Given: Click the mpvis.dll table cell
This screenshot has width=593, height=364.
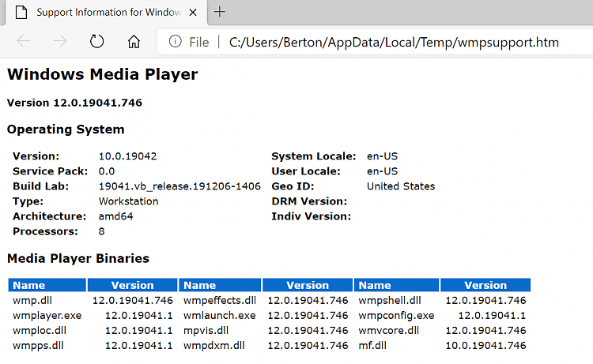Looking at the screenshot, I should 206,331.
